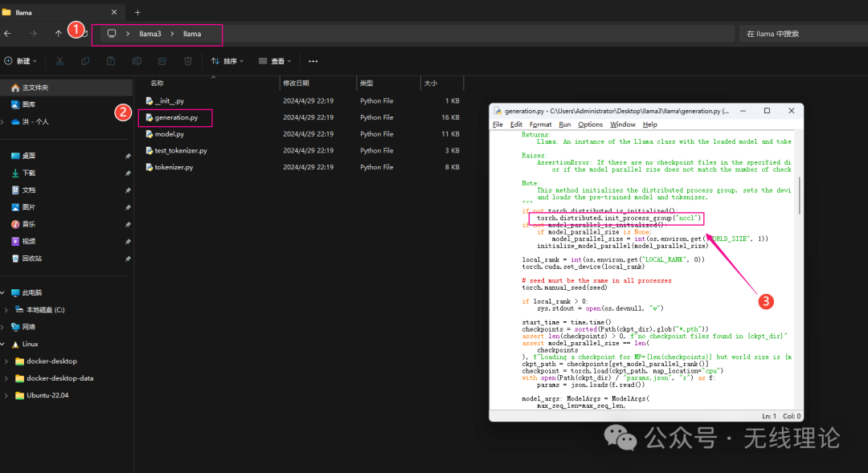Click the Paste clipboard icon

click(111, 61)
